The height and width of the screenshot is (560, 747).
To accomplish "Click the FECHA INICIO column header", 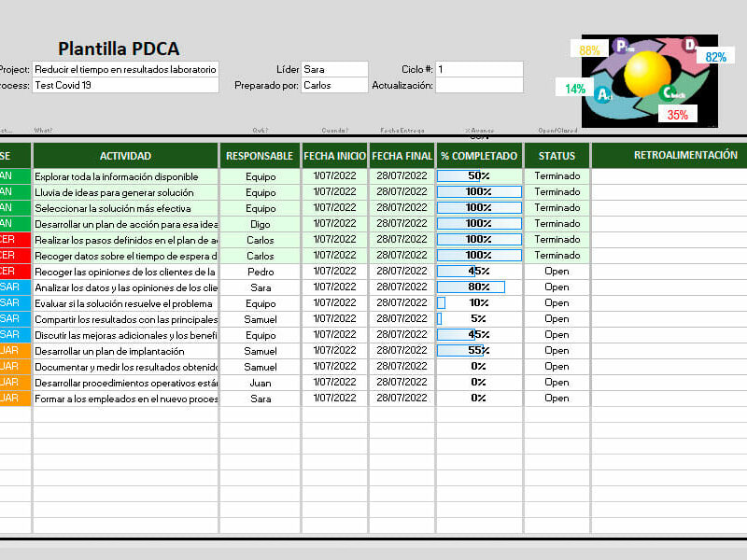I will click(x=334, y=156).
